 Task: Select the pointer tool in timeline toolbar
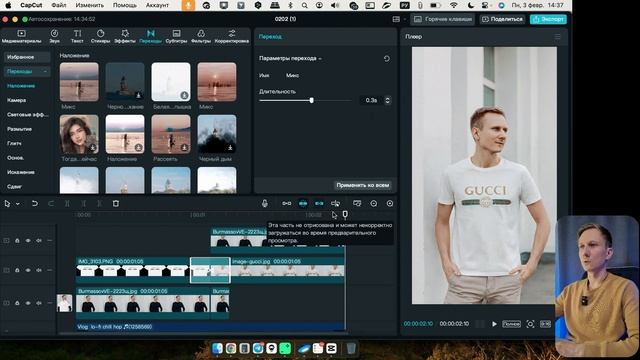[7, 203]
